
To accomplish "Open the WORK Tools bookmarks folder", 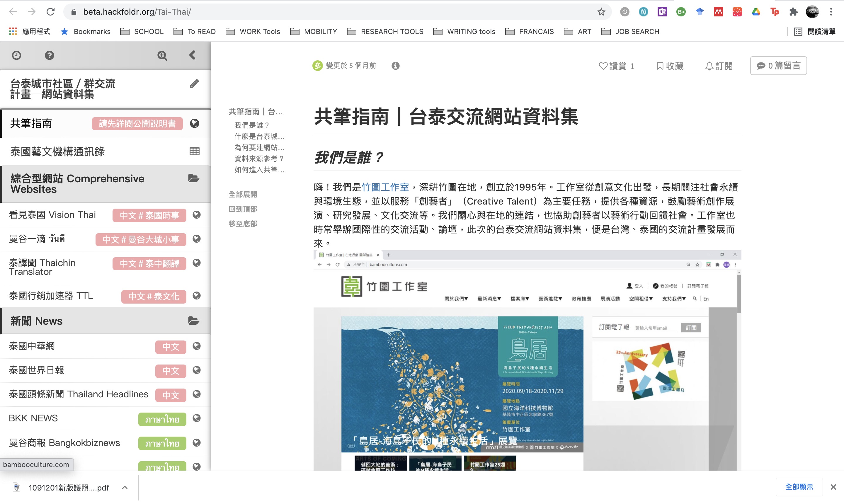I will pos(253,32).
